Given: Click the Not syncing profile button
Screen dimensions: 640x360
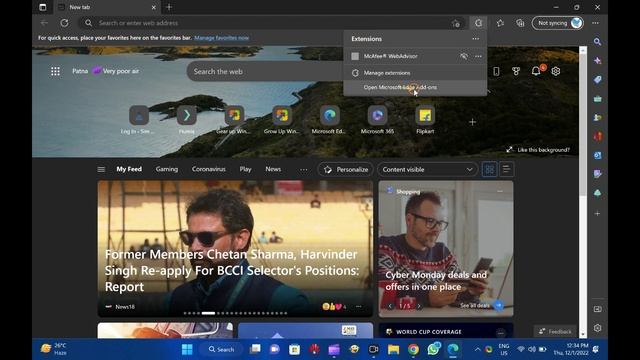Looking at the screenshot, I should 558,23.
